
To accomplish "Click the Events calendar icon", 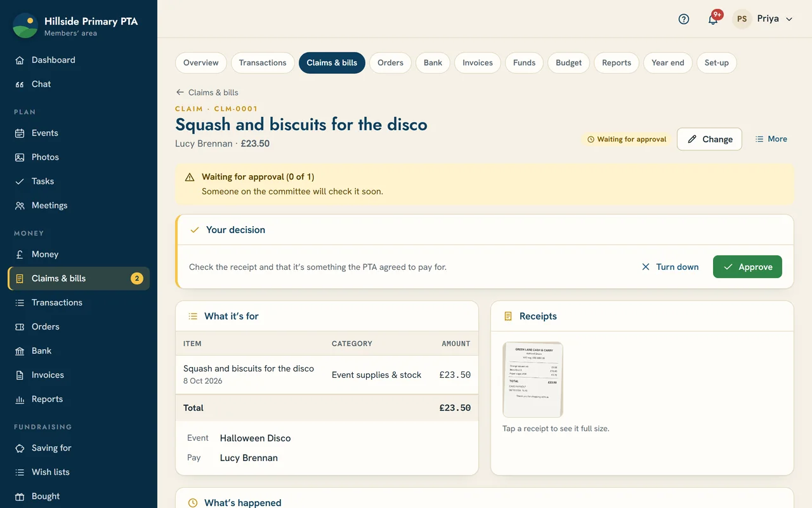I will pos(20,133).
